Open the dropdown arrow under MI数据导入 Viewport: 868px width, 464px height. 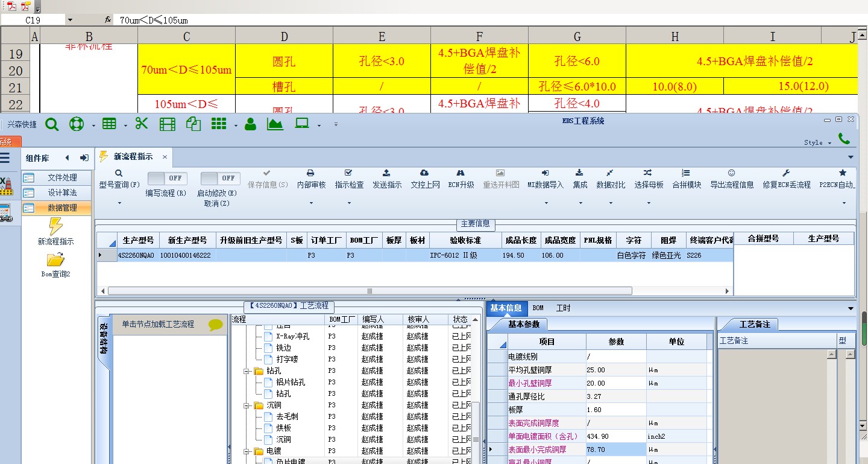click(546, 203)
